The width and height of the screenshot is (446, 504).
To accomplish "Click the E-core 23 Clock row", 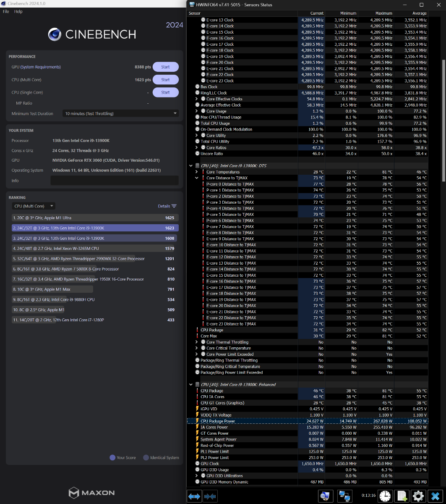I will (308, 81).
